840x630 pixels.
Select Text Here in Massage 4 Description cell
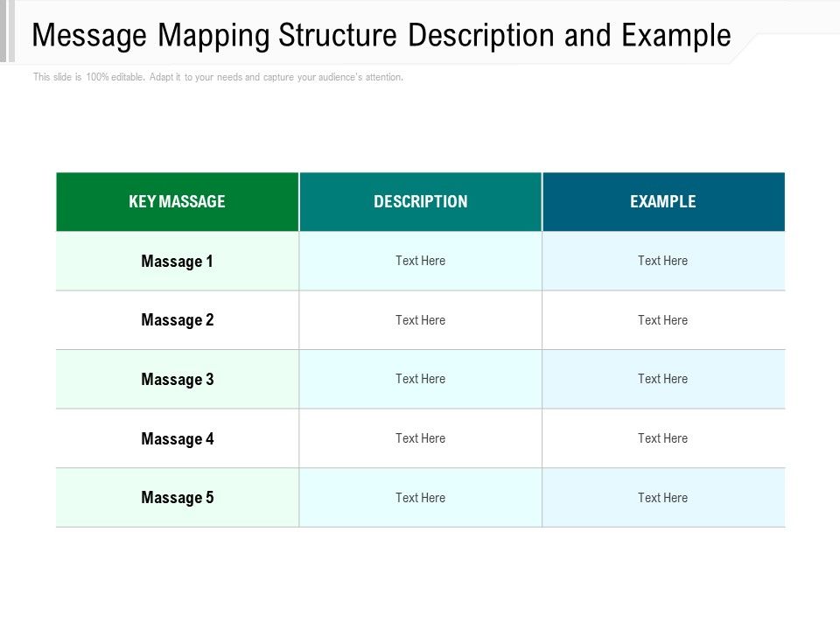tap(421, 438)
